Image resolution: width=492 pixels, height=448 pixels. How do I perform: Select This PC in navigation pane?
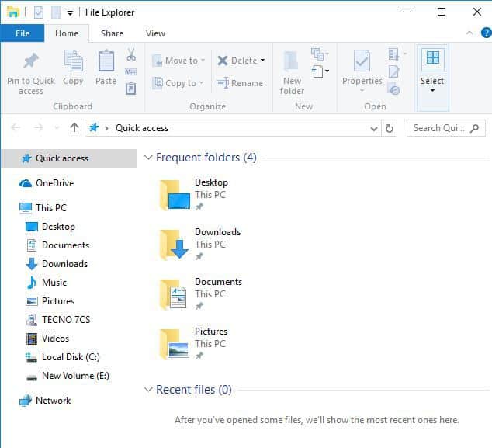(43, 208)
